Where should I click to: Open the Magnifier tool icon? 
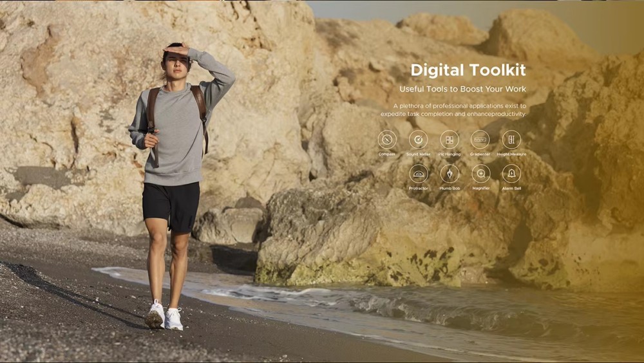(x=480, y=174)
